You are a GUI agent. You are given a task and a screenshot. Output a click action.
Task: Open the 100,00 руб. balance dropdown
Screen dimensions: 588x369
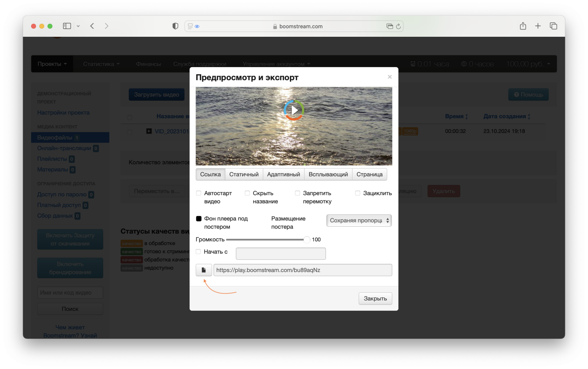click(x=528, y=64)
